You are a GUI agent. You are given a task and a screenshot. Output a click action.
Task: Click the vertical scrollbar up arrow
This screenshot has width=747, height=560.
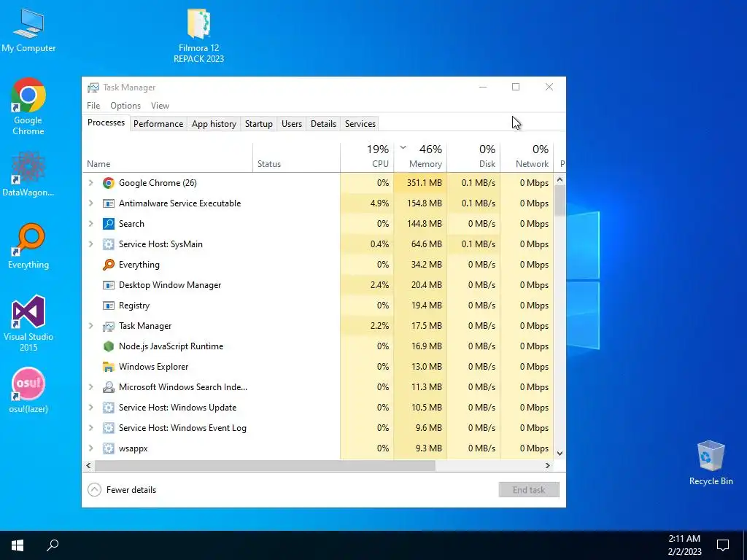[560, 179]
